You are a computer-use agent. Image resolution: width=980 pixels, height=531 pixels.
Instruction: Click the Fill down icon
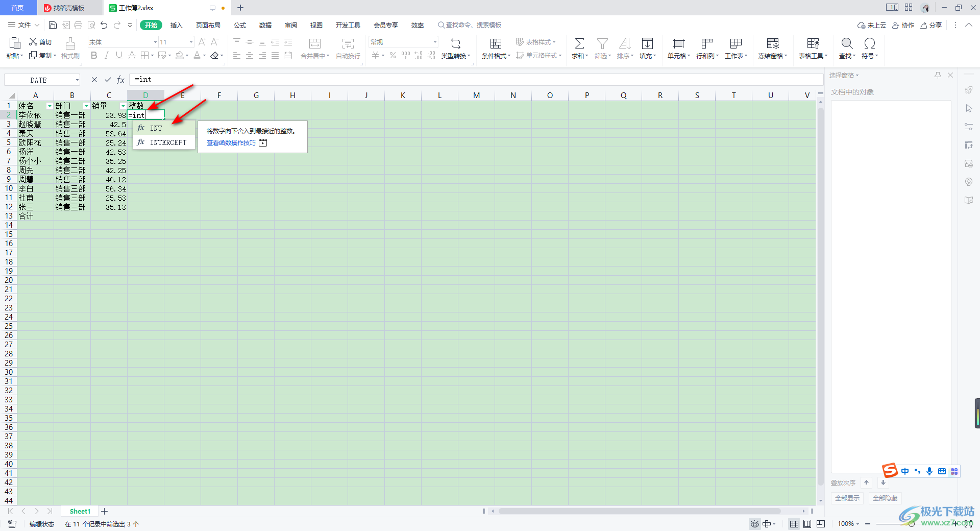[647, 43]
